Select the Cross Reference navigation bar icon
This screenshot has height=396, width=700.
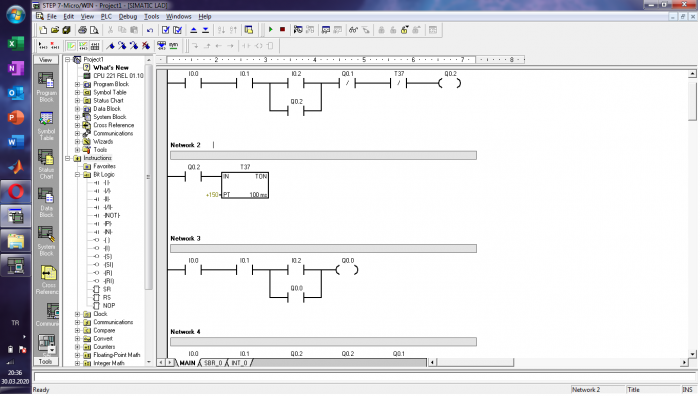48,279
